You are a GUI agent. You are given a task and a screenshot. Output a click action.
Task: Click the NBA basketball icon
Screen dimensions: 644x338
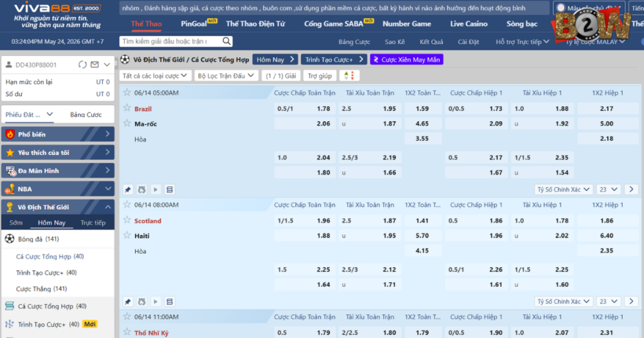pyautogui.click(x=10, y=189)
